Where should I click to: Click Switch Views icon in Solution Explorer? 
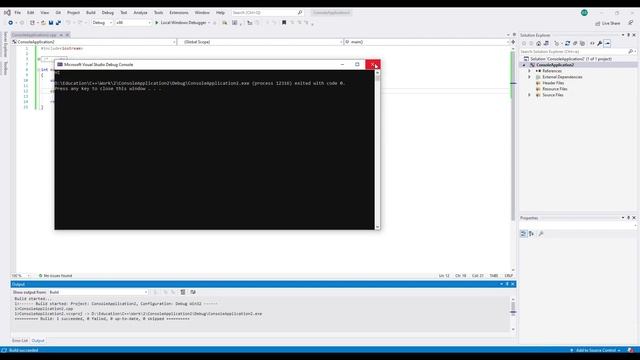click(546, 43)
